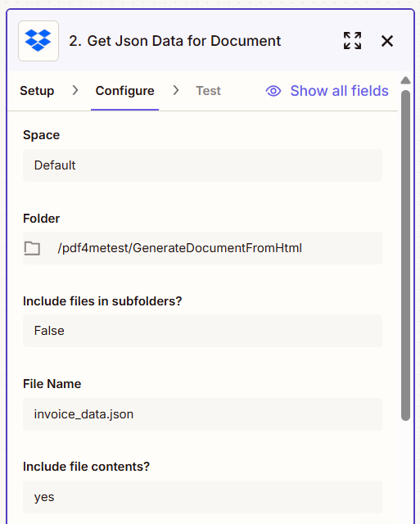This screenshot has height=524, width=420.
Task: Open the Space dropdown showing Default
Action: click(202, 165)
